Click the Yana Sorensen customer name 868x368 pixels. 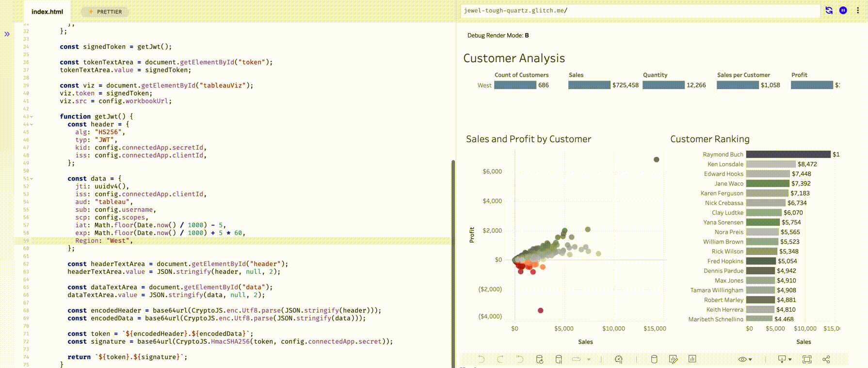[723, 222]
